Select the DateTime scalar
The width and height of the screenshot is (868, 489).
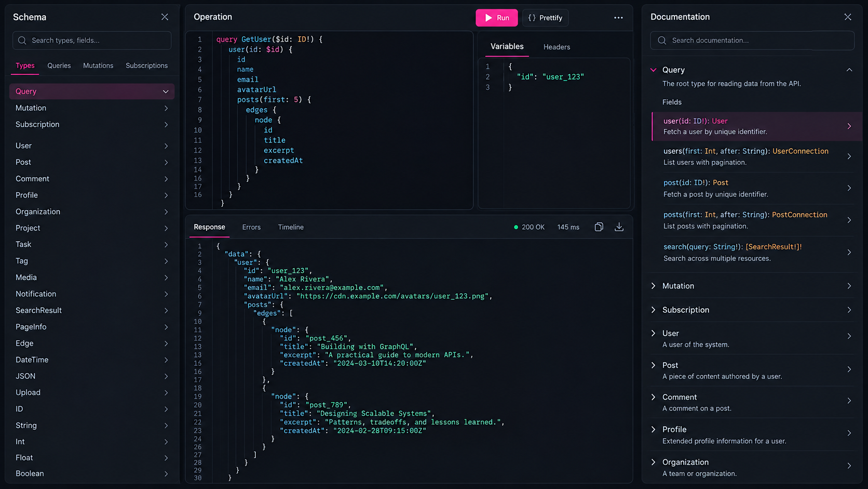click(92, 360)
